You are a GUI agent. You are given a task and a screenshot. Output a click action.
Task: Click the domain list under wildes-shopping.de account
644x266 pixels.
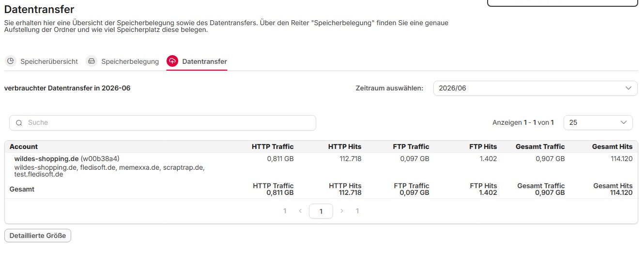point(109,171)
